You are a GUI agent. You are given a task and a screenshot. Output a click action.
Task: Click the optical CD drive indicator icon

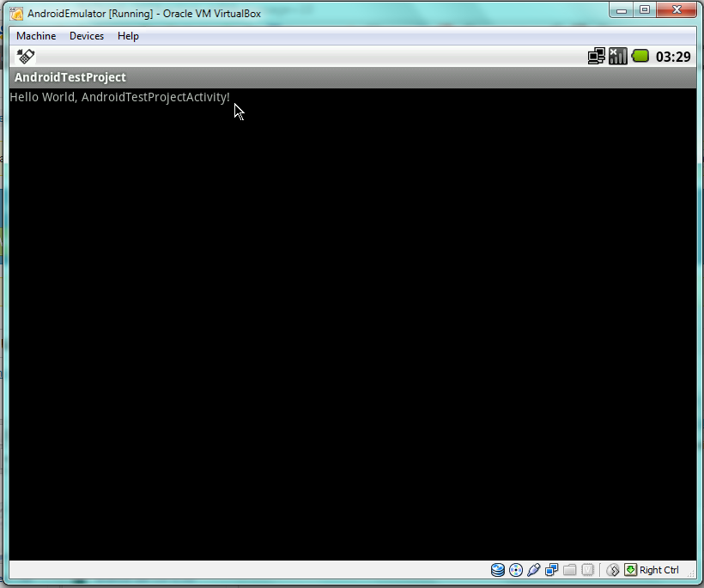click(x=516, y=570)
